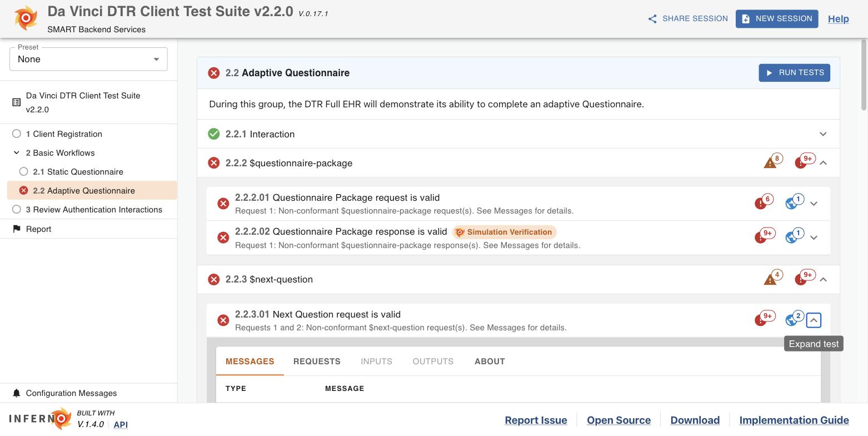Click the red fail icon for test 2.2.2.01
Viewport: 868px width, 436px height.
[223, 204]
